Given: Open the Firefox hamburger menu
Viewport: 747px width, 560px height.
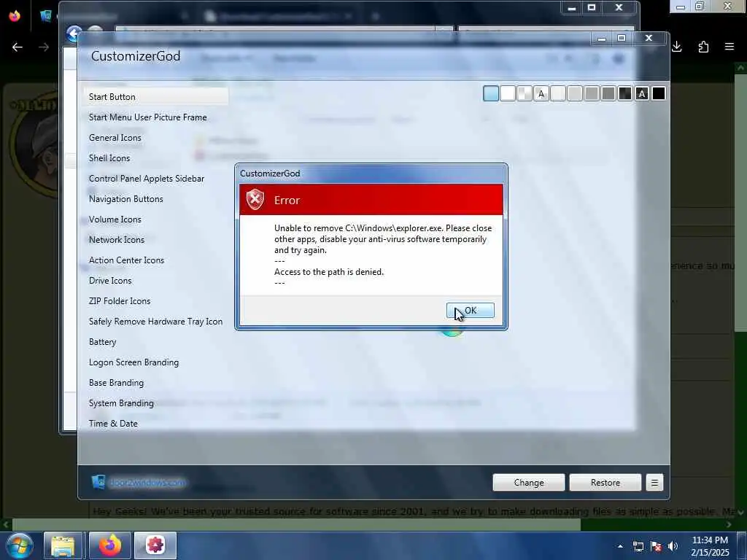Looking at the screenshot, I should coord(729,47).
